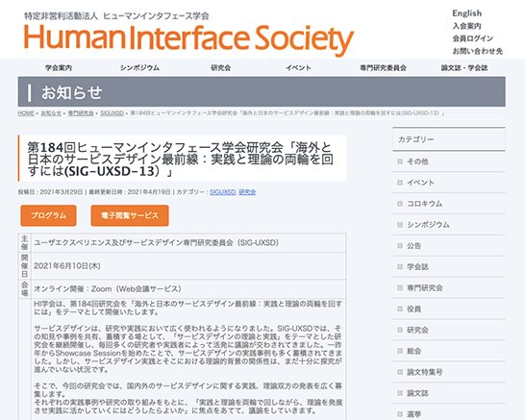Viewport: 525px width, 420px height.
Task: Open お問い合わせ先 contact link
Action: click(478, 51)
